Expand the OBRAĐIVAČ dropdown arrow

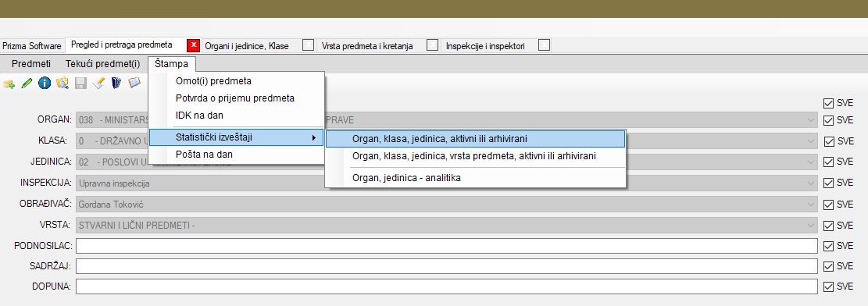[811, 205]
